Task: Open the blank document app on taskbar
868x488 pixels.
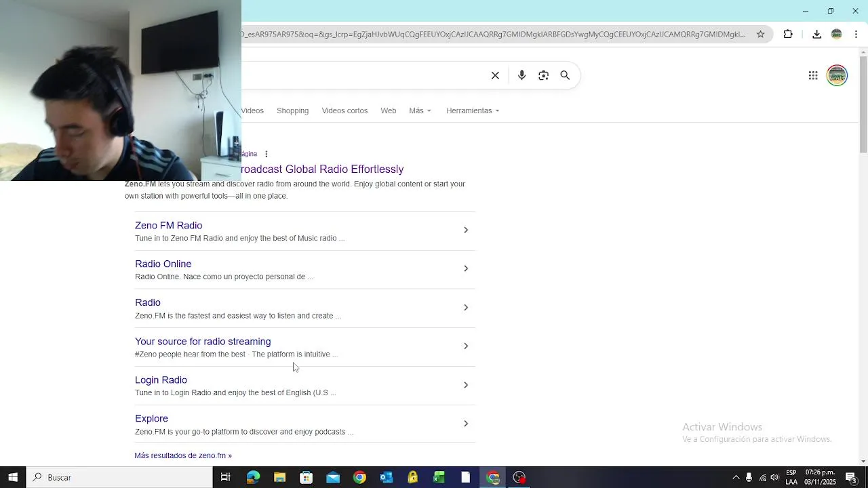Action: tap(465, 477)
